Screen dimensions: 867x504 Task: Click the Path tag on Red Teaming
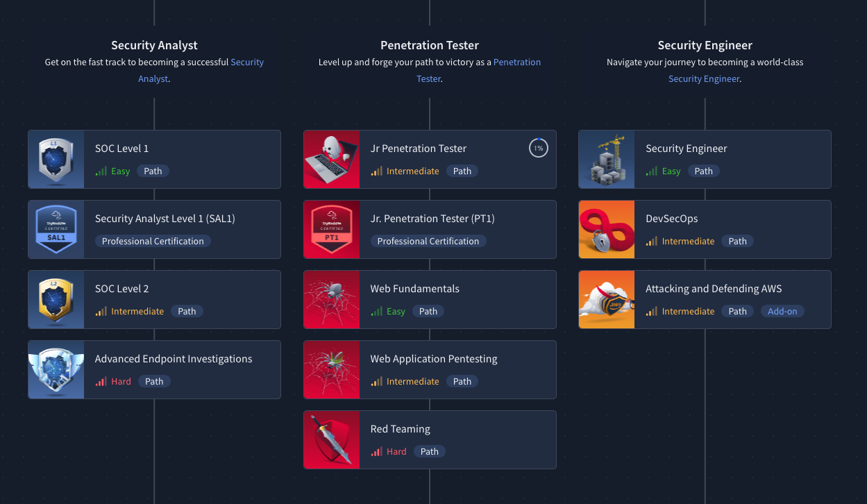click(x=430, y=451)
